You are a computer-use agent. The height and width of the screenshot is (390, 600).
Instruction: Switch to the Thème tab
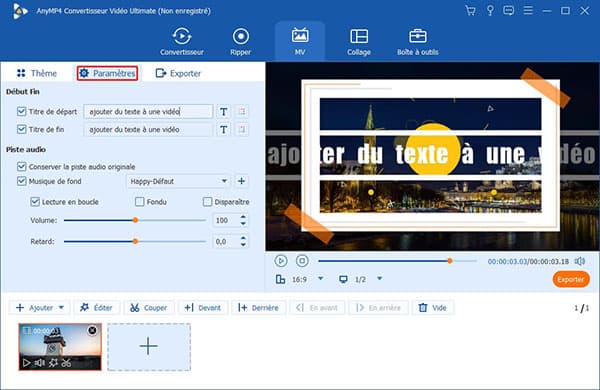[x=37, y=73]
